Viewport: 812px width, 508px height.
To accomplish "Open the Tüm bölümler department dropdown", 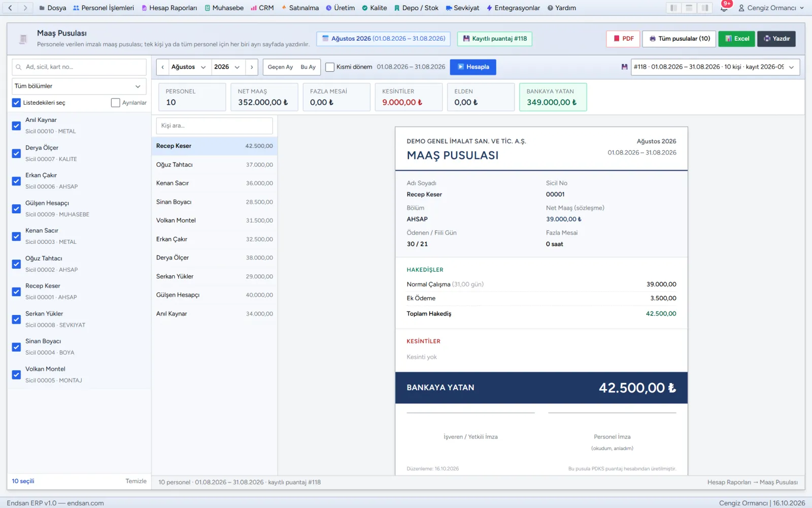I will [79, 86].
